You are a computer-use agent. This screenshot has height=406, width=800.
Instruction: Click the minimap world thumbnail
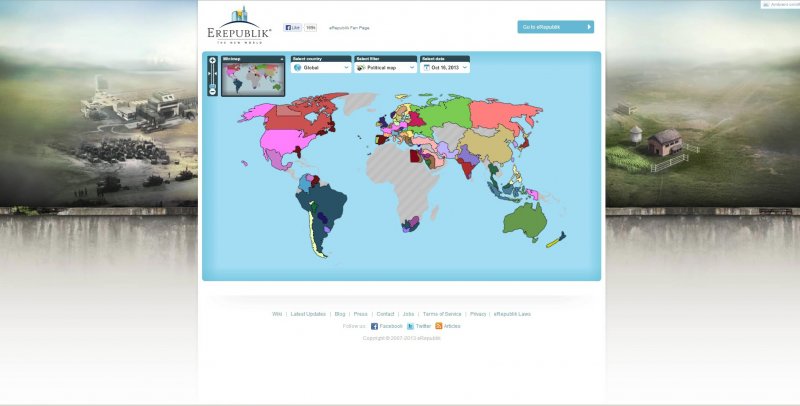[252, 79]
